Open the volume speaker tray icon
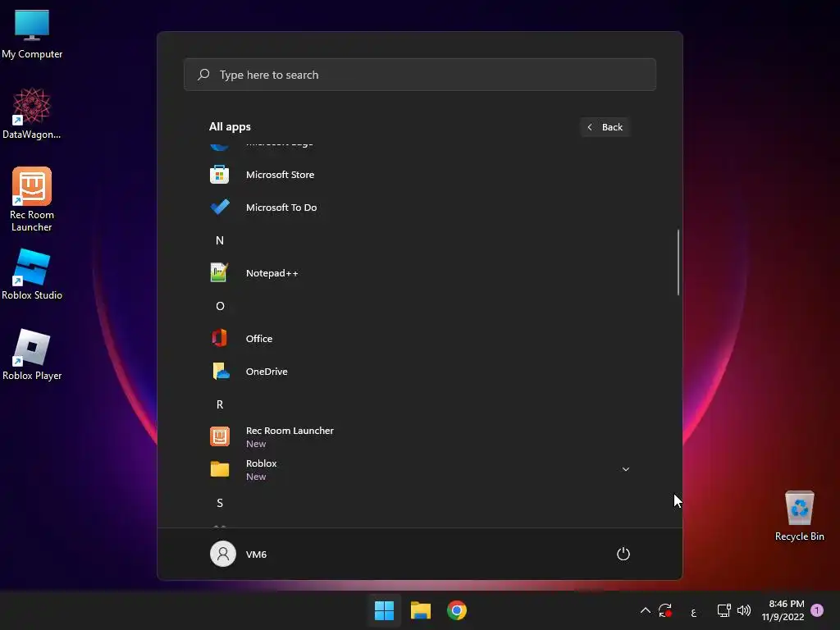The width and height of the screenshot is (840, 630). tap(744, 610)
